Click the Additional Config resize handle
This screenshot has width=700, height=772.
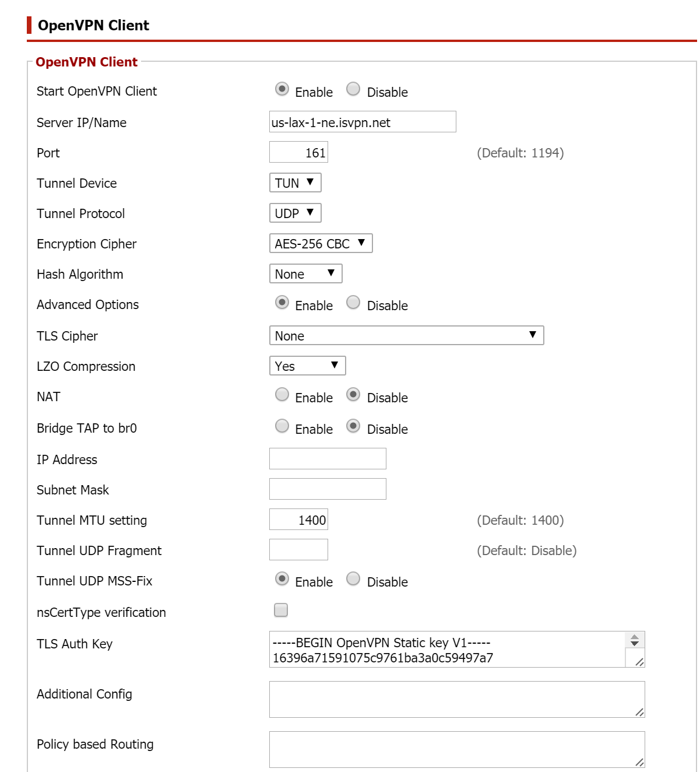639,712
